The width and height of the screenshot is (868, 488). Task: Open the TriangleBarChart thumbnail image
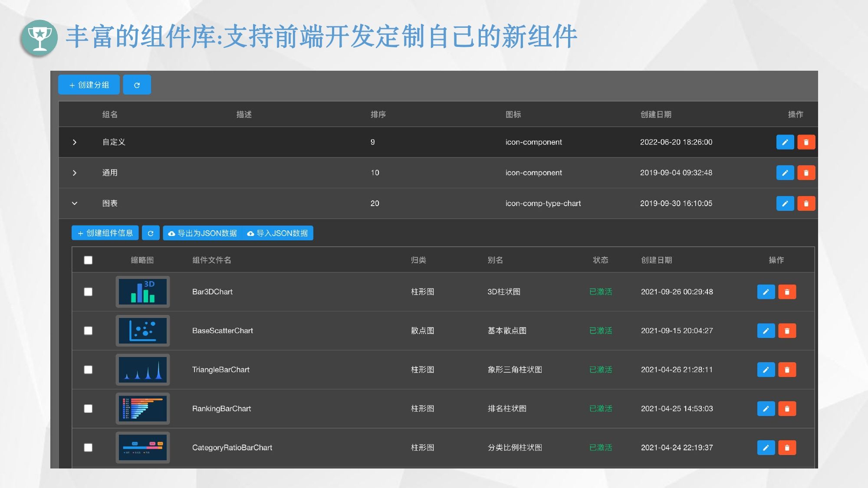tap(143, 370)
